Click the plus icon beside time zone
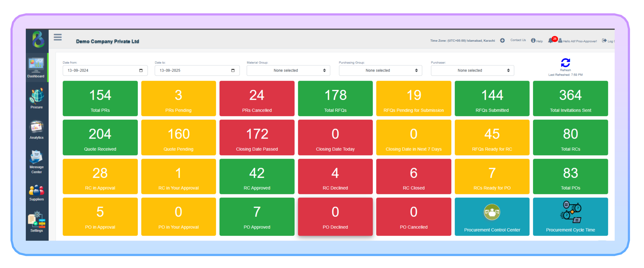644x268 pixels. (x=502, y=40)
